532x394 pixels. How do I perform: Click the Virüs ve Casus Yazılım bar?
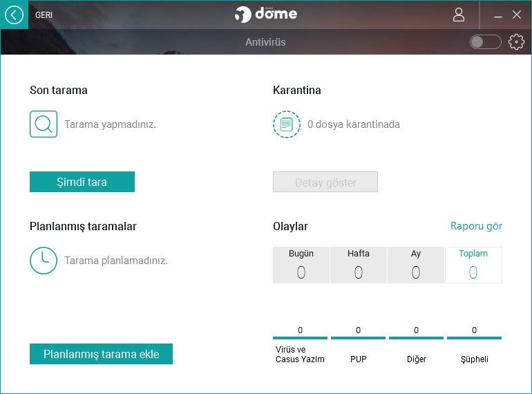tap(300, 338)
